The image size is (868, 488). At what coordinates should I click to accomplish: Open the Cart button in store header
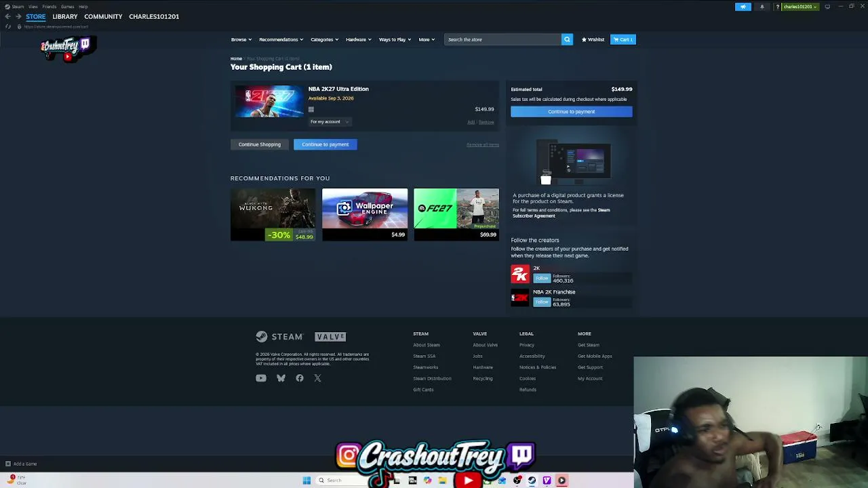click(623, 39)
